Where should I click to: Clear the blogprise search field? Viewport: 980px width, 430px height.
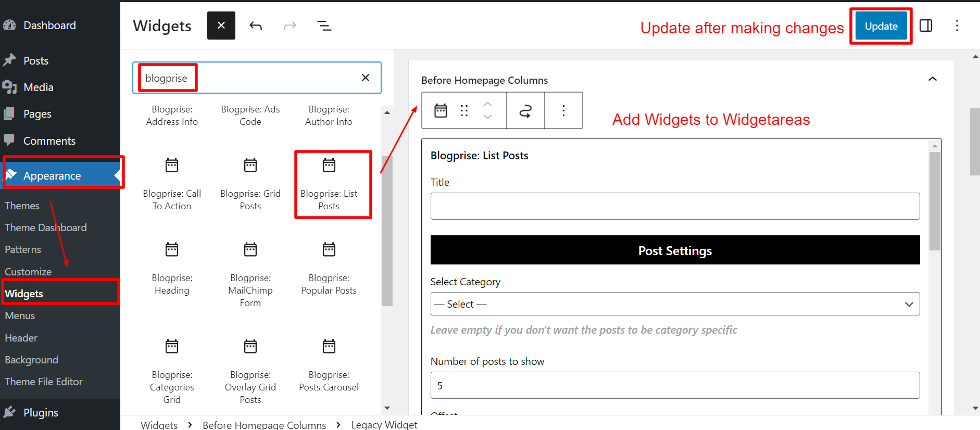366,78
